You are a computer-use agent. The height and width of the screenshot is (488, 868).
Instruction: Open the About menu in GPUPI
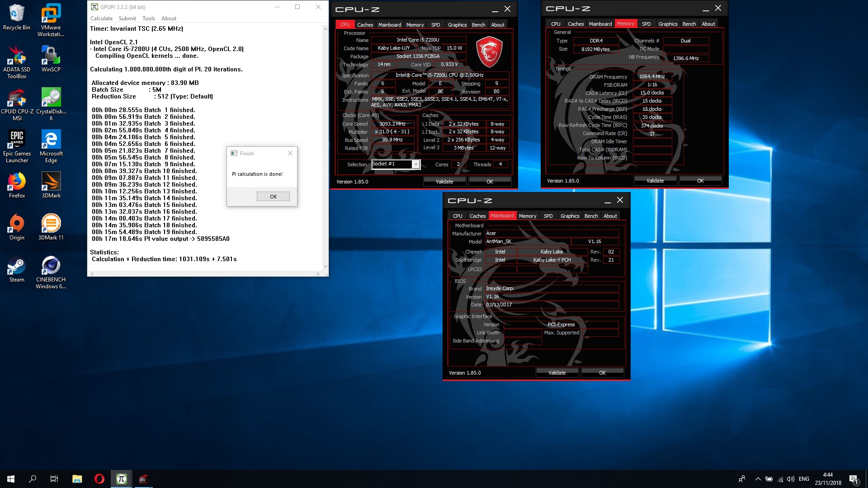click(x=169, y=19)
